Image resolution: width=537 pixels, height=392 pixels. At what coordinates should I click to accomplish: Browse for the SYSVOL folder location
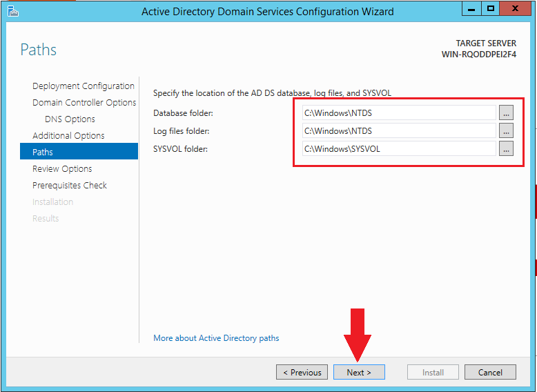click(506, 148)
